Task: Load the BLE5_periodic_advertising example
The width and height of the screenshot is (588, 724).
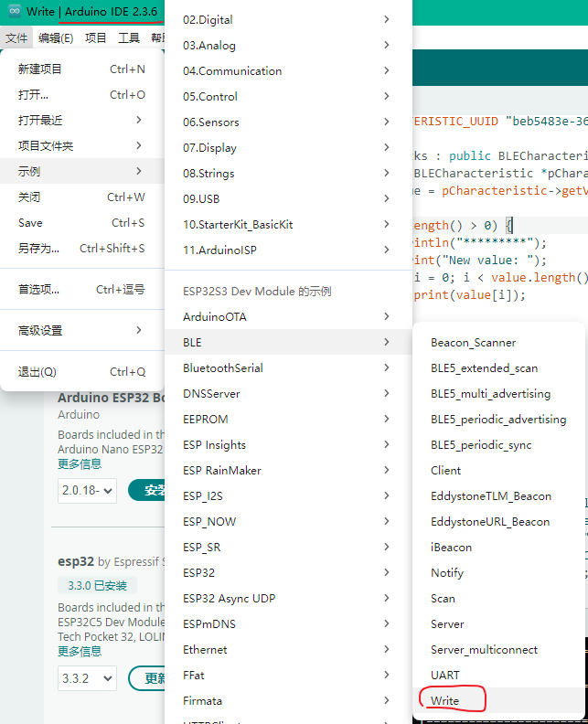Action: (x=498, y=420)
